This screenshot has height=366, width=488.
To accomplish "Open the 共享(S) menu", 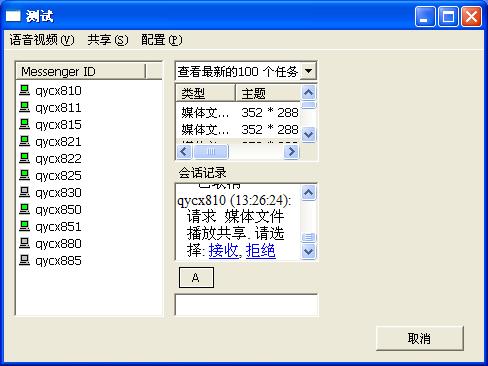I will (x=108, y=40).
